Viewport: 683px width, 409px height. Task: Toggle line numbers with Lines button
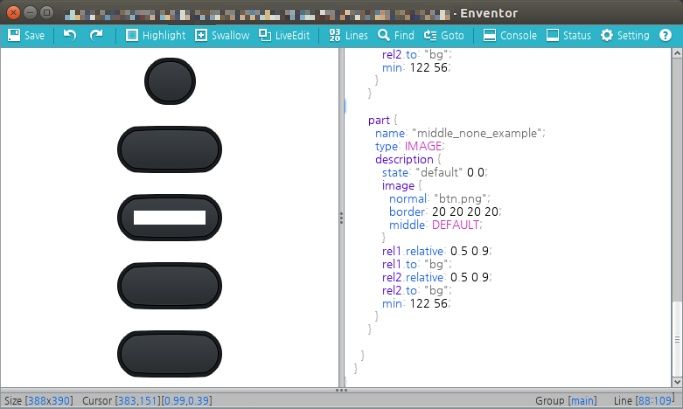(x=348, y=35)
